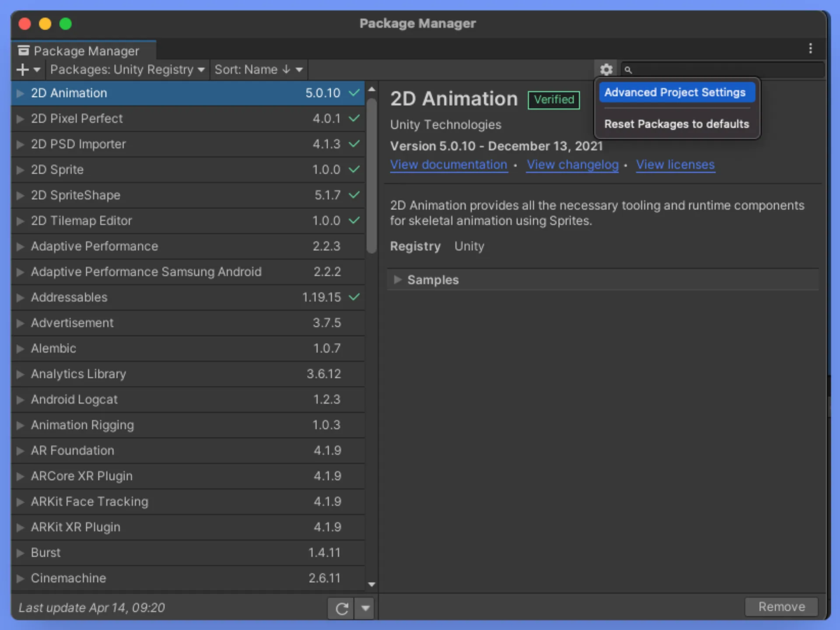Click the Verified badge
The height and width of the screenshot is (630, 840).
(x=553, y=100)
